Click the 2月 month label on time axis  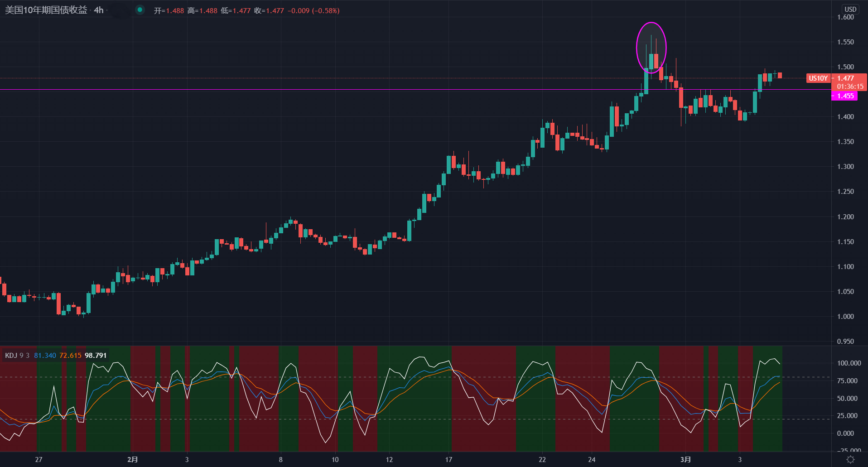click(133, 460)
